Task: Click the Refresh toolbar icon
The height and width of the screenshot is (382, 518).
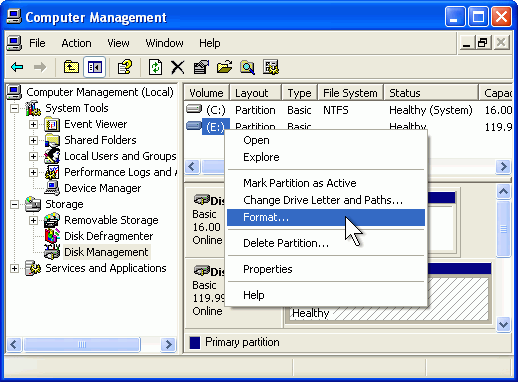Action: pyautogui.click(x=155, y=67)
